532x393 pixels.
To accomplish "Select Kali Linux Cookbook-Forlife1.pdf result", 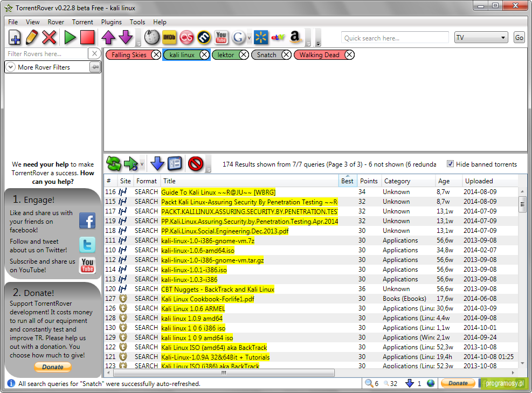I will (208, 299).
